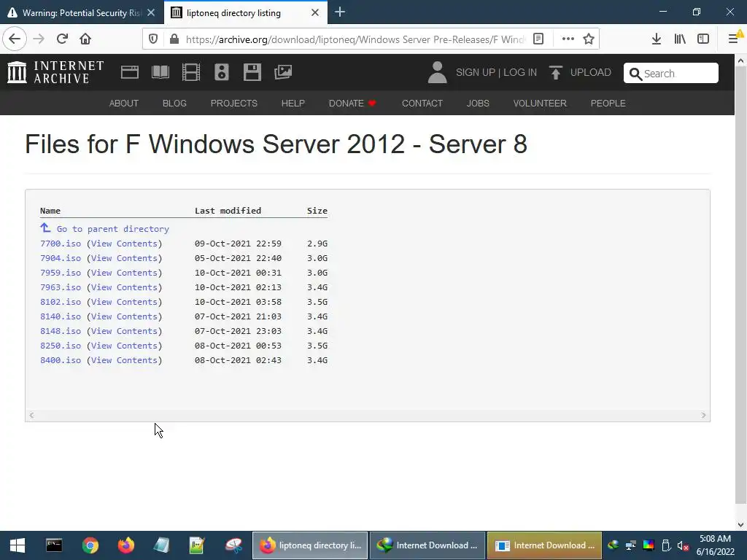The width and height of the screenshot is (747, 560).
Task: Download 8140.iso file
Action: click(x=61, y=316)
